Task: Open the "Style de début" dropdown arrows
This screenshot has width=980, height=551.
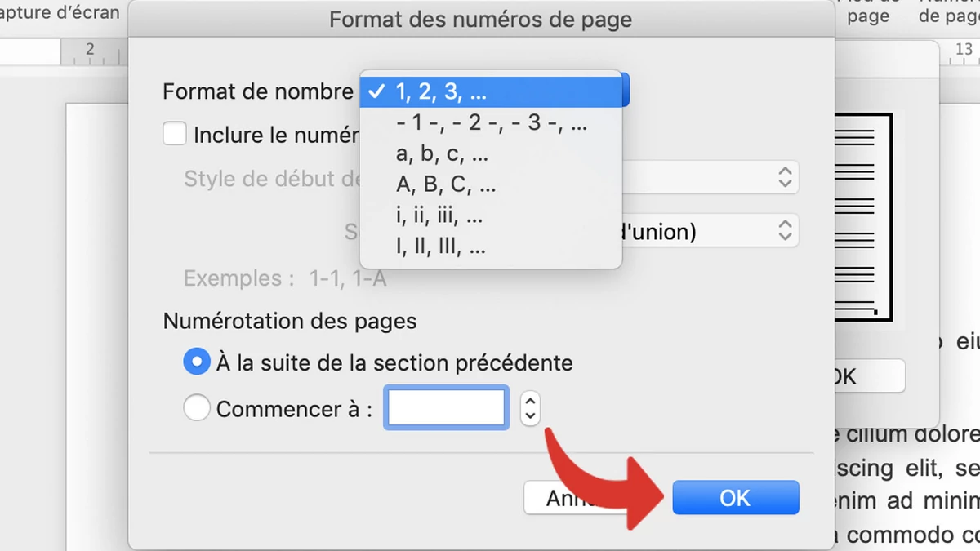Action: (785, 177)
